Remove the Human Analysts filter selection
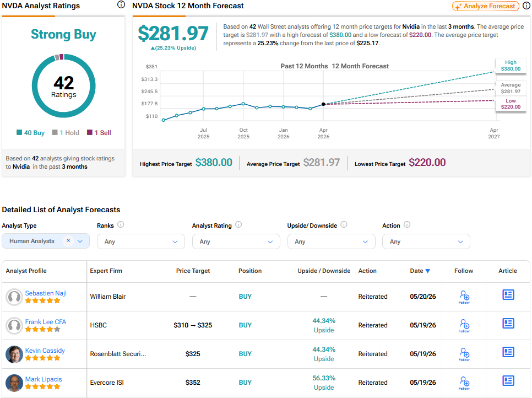Screen dimensions: 532x398 (68, 240)
